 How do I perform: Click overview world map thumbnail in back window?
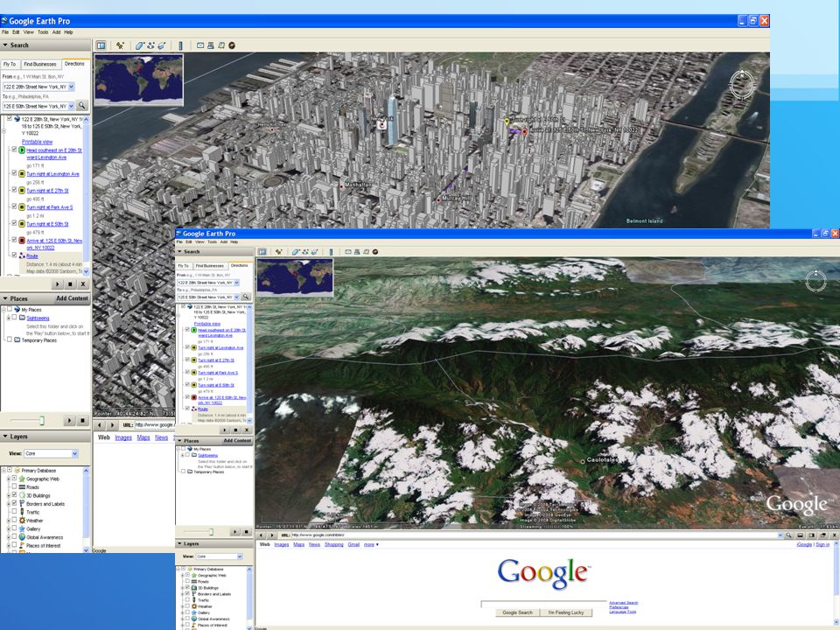pyautogui.click(x=139, y=80)
